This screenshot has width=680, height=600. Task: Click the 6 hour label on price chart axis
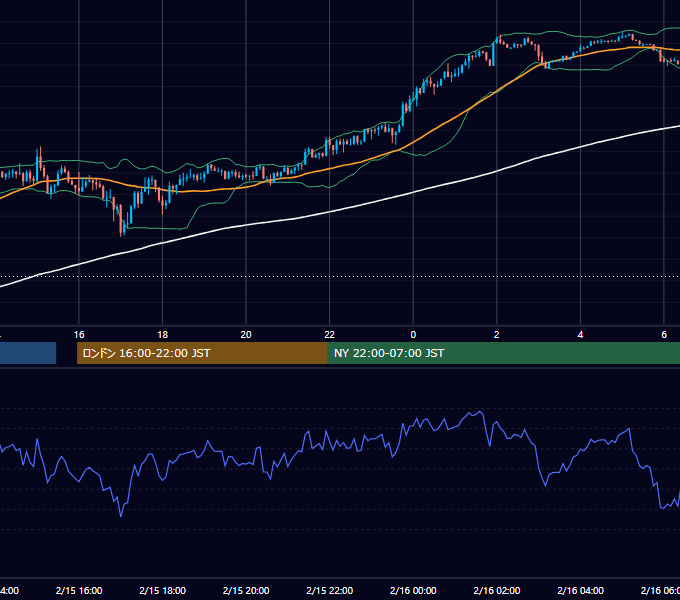pos(664,335)
